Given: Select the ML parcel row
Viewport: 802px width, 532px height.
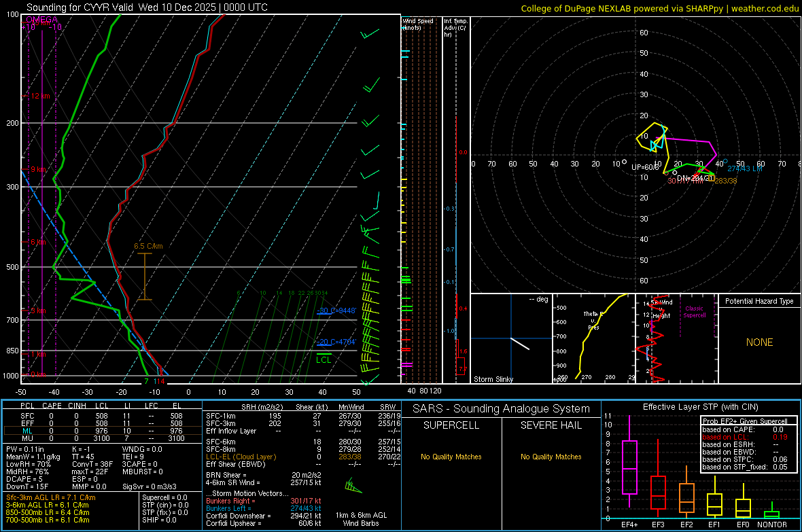Looking at the screenshot, I should (x=103, y=431).
